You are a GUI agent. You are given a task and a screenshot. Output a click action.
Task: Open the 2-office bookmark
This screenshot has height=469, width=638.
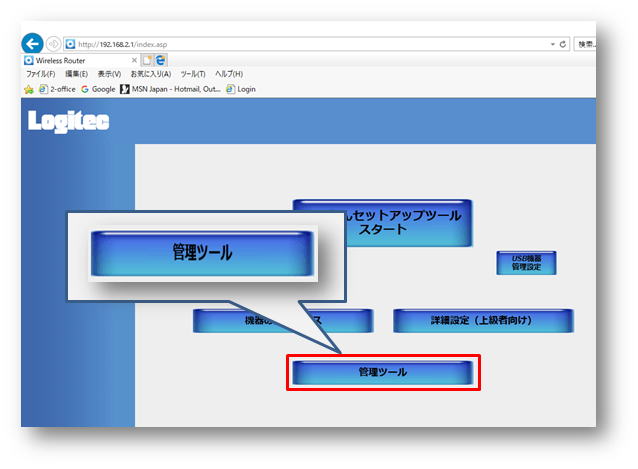pyautogui.click(x=57, y=89)
